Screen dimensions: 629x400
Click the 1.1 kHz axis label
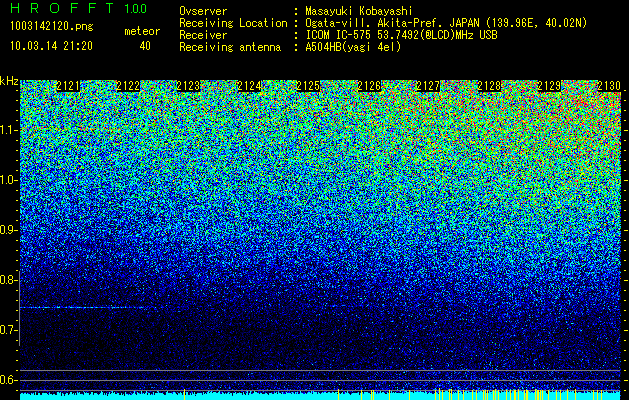click(9, 130)
